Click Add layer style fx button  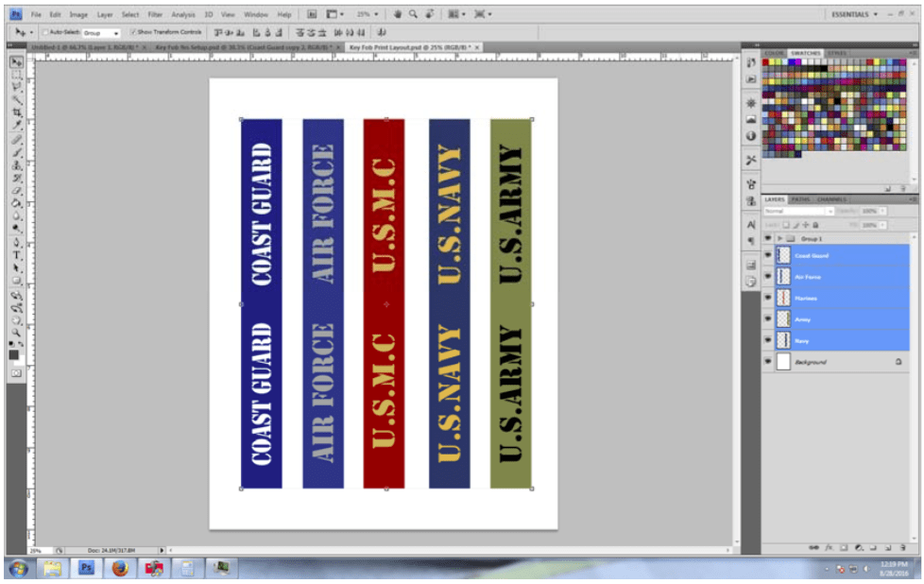(829, 547)
